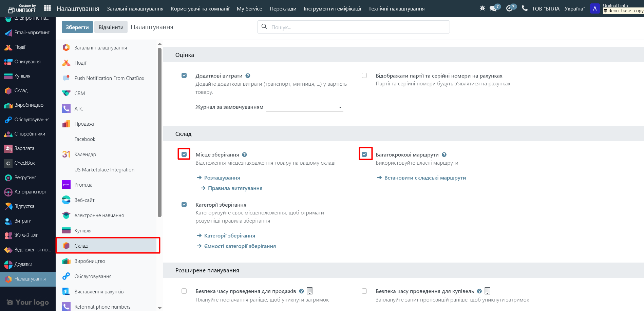Click help icon next to Додаткові витрати
This screenshot has width=644, height=311.
click(x=248, y=76)
